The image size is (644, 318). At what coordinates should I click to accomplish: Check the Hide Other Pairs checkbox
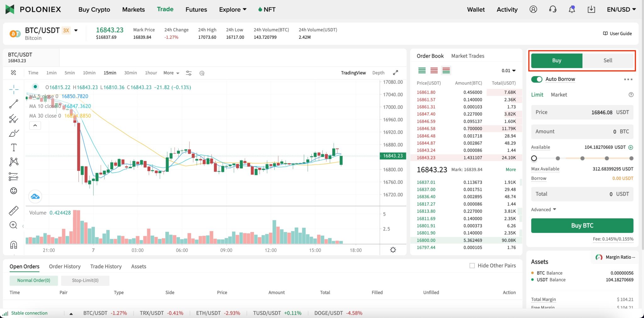pyautogui.click(x=472, y=266)
